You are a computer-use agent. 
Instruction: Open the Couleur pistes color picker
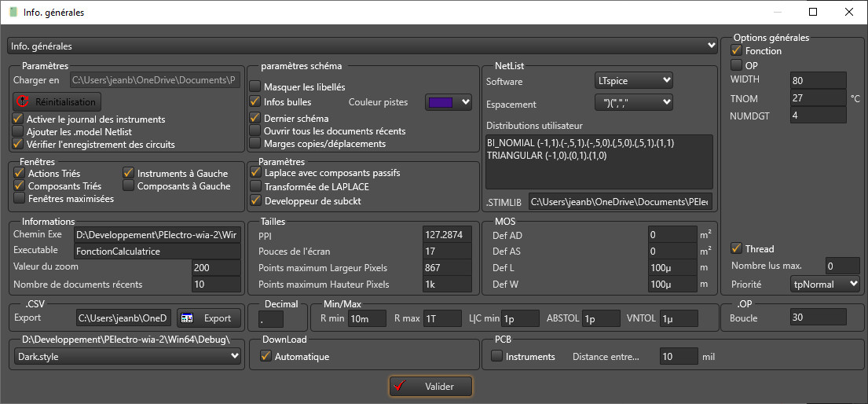pyautogui.click(x=448, y=101)
